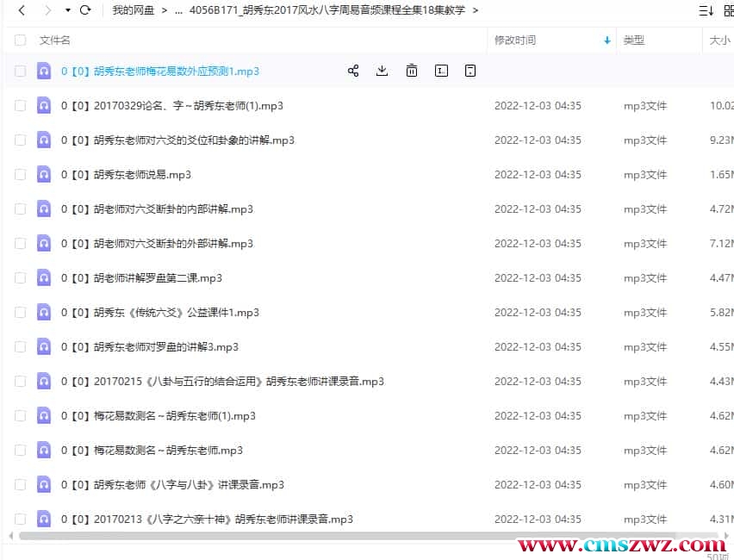The width and height of the screenshot is (734, 560).
Task: Refresh the current folder view
Action: click(84, 10)
